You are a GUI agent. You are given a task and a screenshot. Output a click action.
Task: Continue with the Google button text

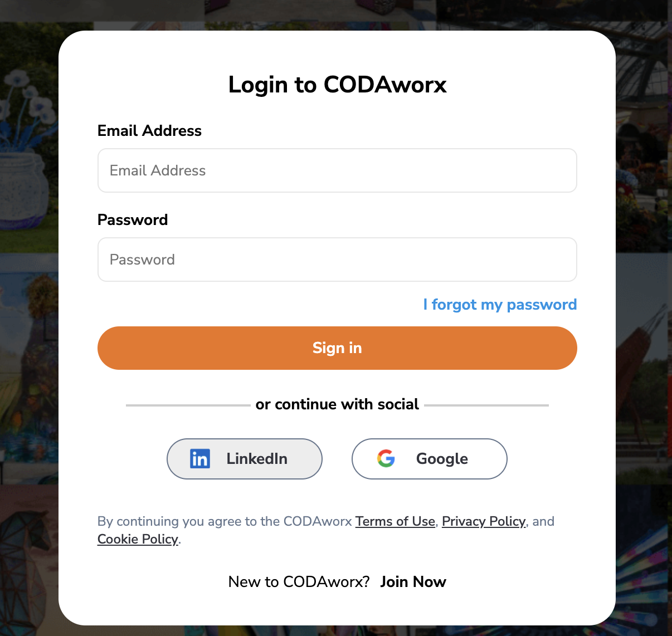(442, 459)
